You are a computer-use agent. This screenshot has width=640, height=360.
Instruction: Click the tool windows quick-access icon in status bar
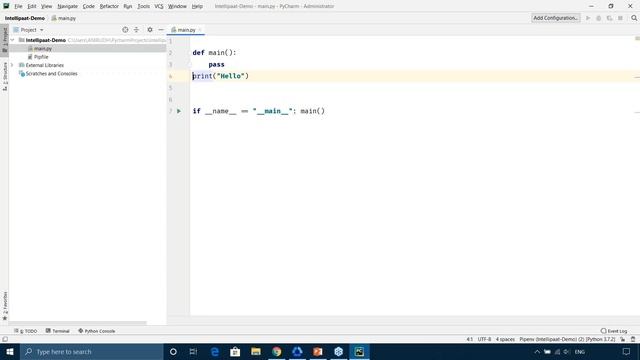tap(5, 339)
